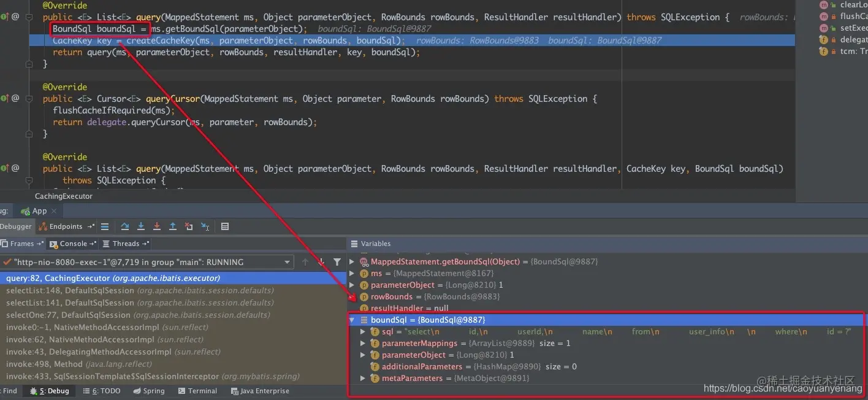Open the Terminal tool window
This screenshot has height=400, width=868.
point(197,391)
